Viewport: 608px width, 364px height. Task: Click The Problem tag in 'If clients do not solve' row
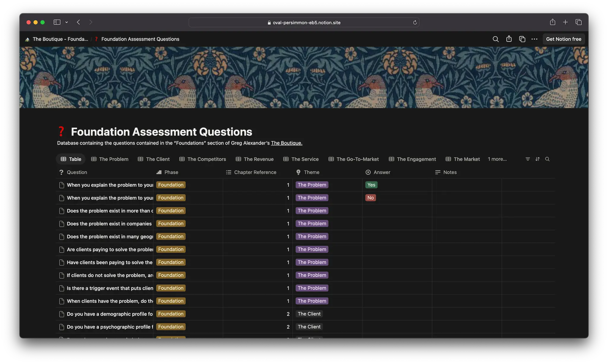coord(312,275)
